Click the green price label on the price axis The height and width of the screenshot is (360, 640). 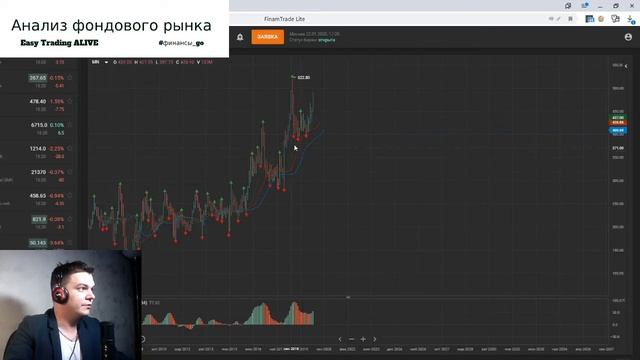tap(618, 118)
